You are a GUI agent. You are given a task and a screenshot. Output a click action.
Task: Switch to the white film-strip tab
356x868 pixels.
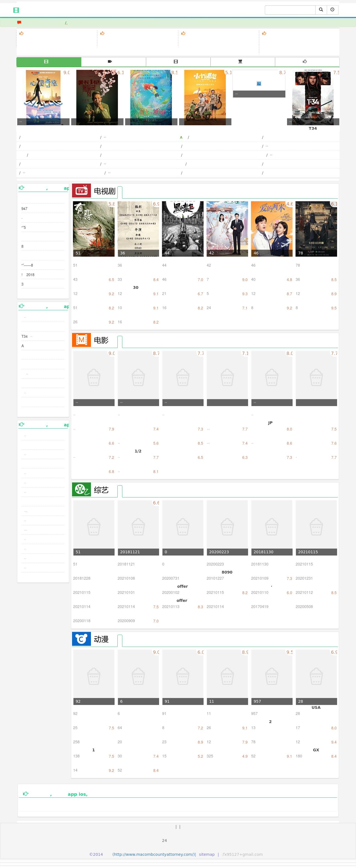tap(178, 62)
